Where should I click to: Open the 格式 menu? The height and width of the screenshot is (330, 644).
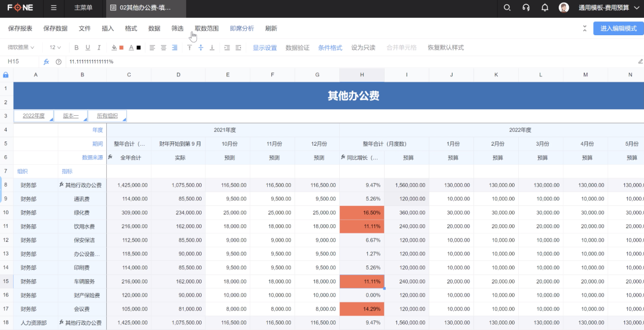tap(131, 29)
